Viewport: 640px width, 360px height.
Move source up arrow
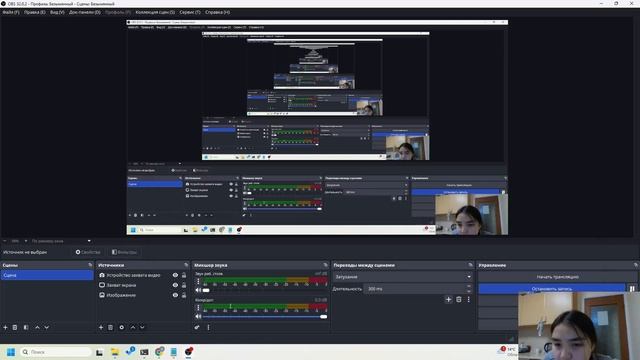click(133, 327)
